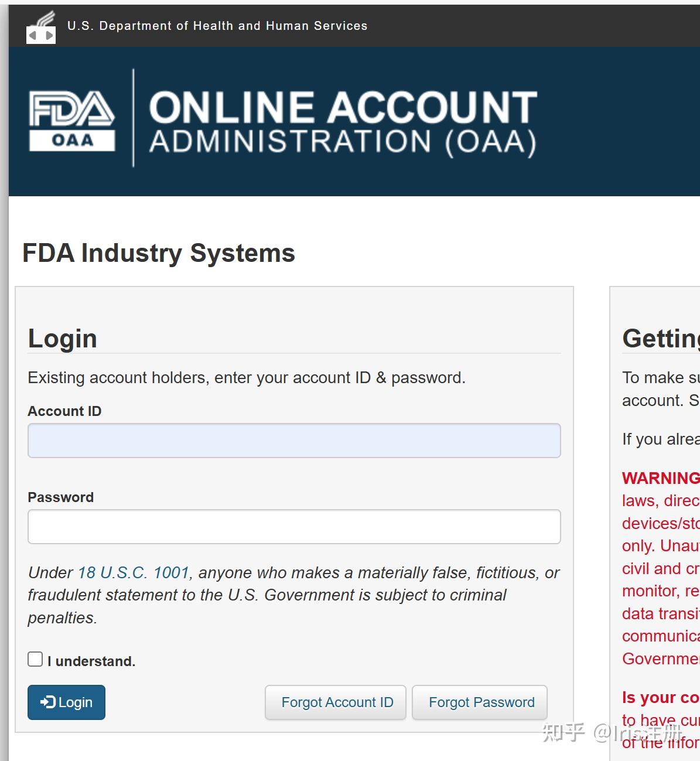Image resolution: width=700 pixels, height=761 pixels.
Task: Click the U.S. Department of Health and Human Services text
Action: 217,26
